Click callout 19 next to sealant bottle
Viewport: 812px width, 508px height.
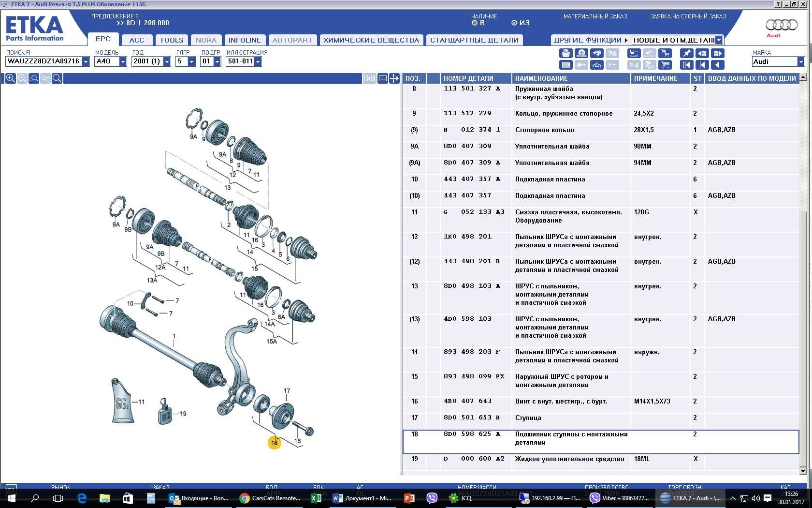(183, 414)
